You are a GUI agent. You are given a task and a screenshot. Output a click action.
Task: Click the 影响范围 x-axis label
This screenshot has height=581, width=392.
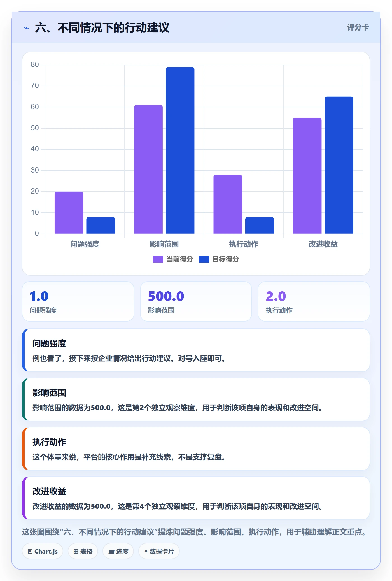[x=164, y=244]
